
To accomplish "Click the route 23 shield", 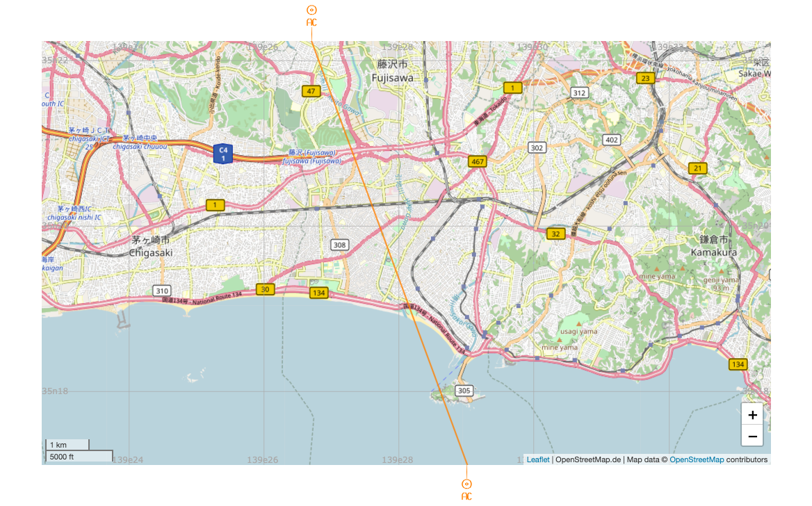I will [x=646, y=79].
